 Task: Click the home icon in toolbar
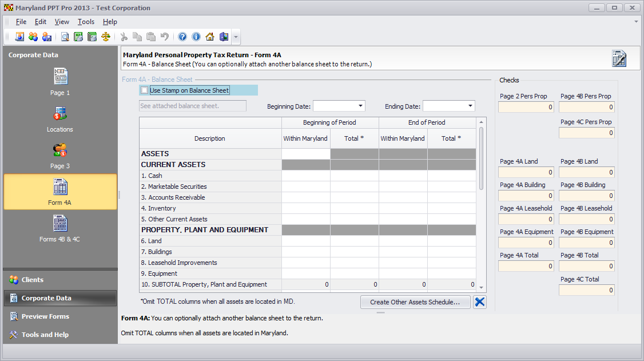210,37
